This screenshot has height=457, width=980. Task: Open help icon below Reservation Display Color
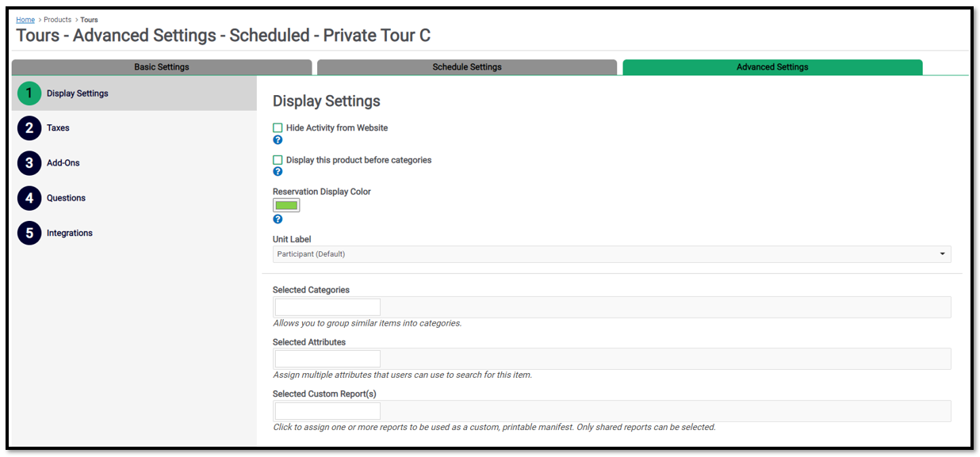point(278,219)
